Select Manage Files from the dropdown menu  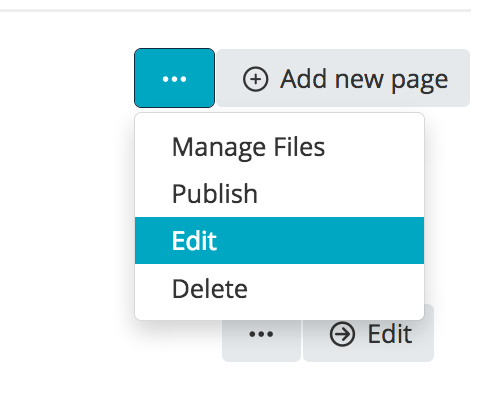click(x=279, y=147)
